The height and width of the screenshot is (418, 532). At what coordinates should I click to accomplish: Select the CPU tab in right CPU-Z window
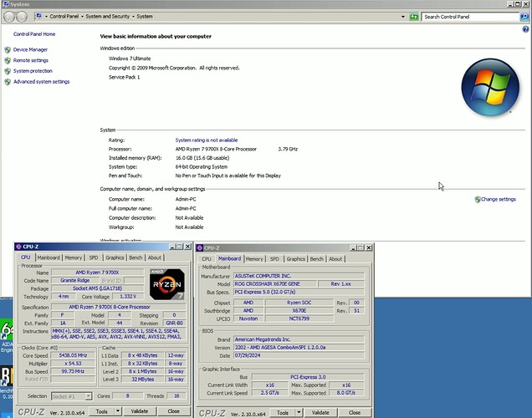[207, 258]
